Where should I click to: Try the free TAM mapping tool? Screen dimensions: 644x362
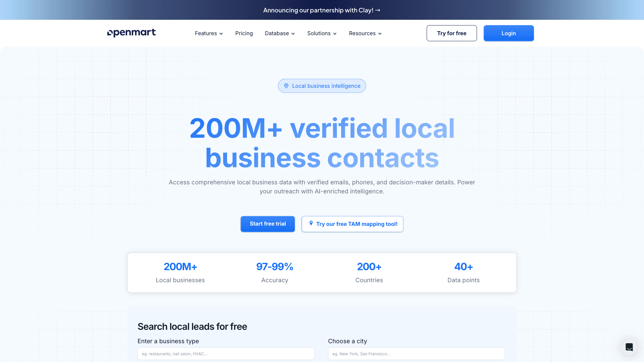(x=352, y=224)
